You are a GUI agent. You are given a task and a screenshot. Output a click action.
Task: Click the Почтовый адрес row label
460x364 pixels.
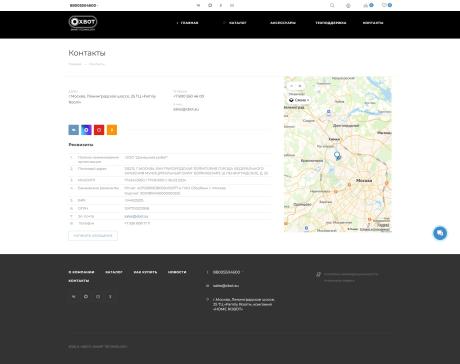tap(92, 169)
